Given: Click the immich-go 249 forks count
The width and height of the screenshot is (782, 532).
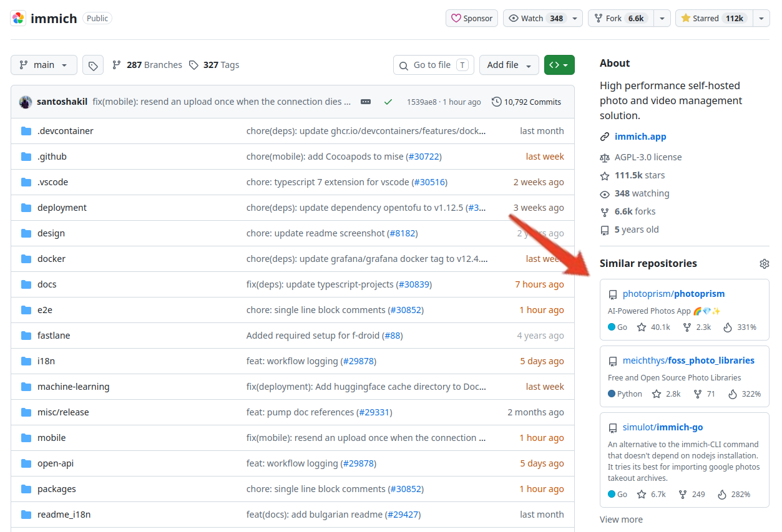Looking at the screenshot, I should pos(692,494).
